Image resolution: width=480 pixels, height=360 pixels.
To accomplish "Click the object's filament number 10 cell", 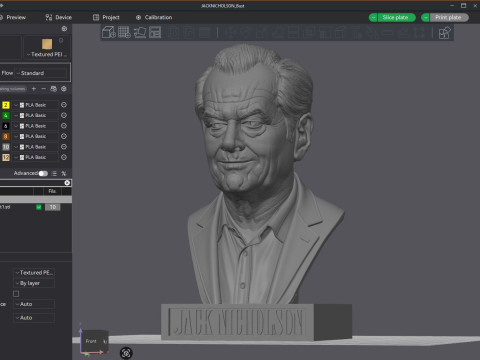I will click(x=53, y=207).
